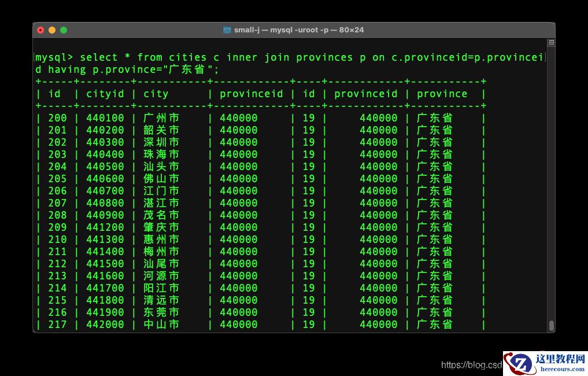Click 'cities' in the SQL query
This screenshot has width=588, height=376.
click(187, 57)
